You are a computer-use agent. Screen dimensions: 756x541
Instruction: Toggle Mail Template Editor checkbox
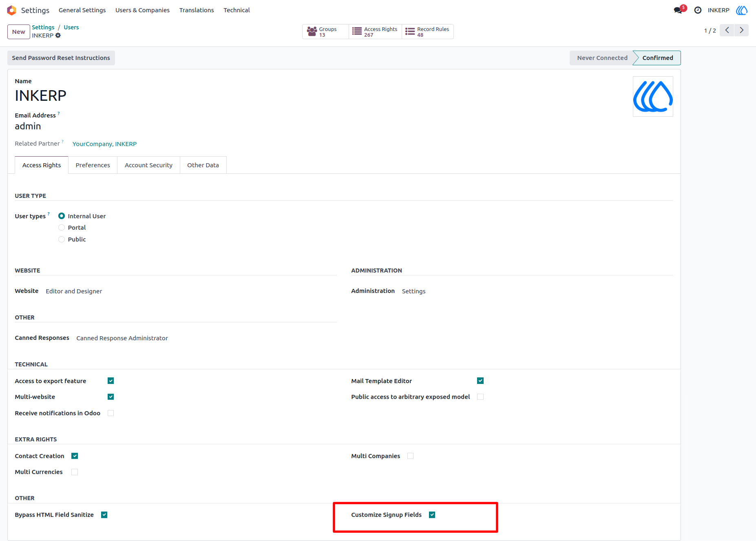tap(480, 381)
